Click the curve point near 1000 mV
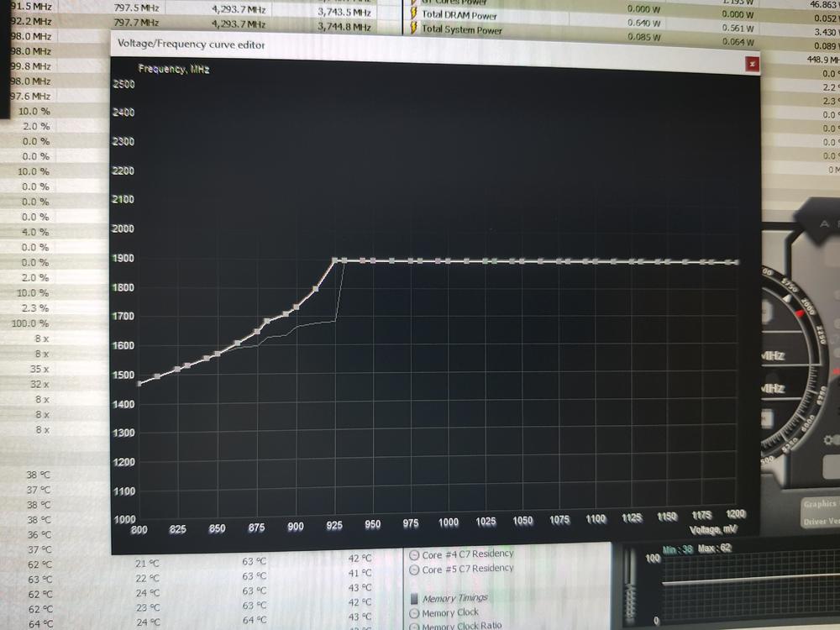Screen dimensions: 840x630 point(448,260)
